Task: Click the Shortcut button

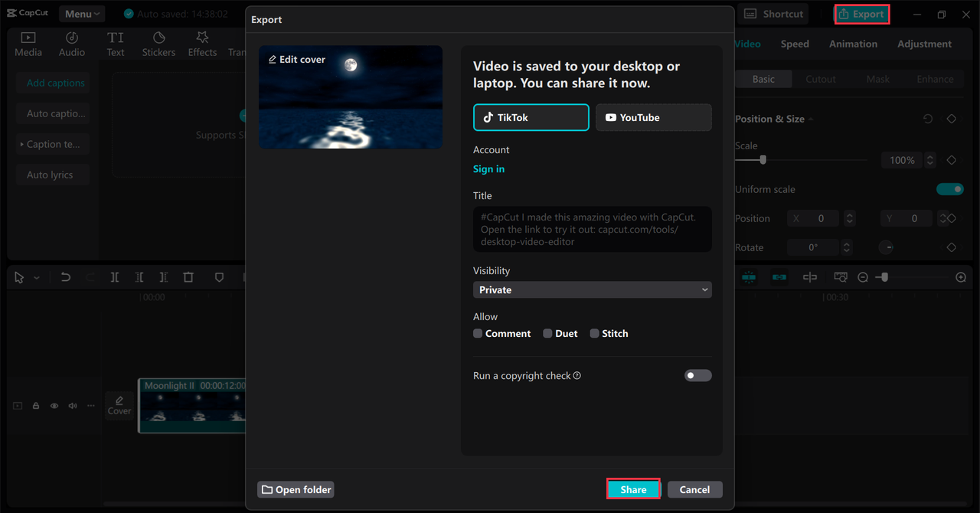Action: [774, 14]
